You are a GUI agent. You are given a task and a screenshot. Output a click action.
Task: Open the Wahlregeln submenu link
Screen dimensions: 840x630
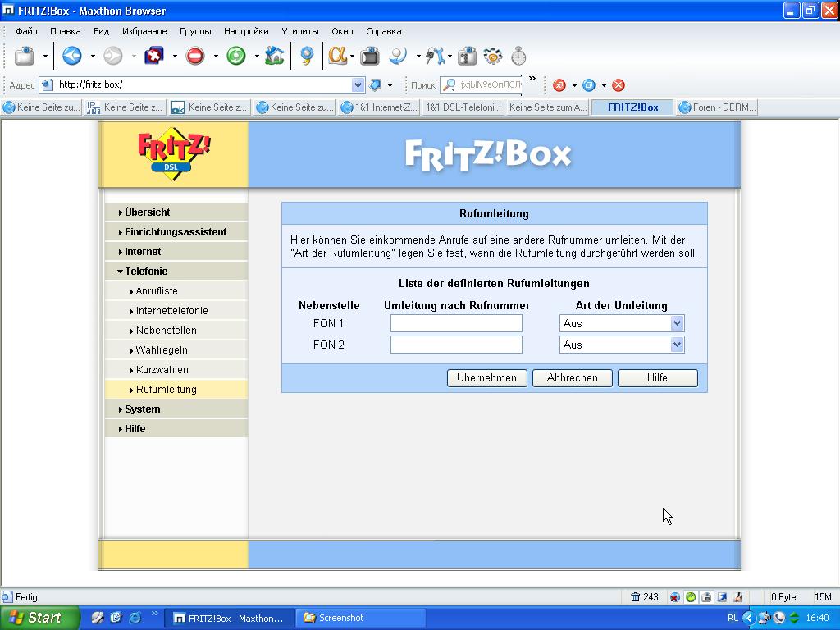[x=162, y=349]
